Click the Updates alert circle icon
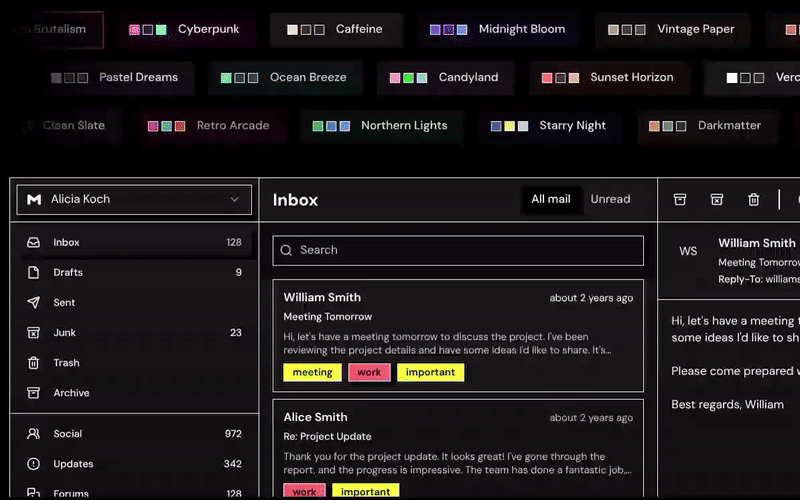Image resolution: width=800 pixels, height=500 pixels. [x=33, y=464]
